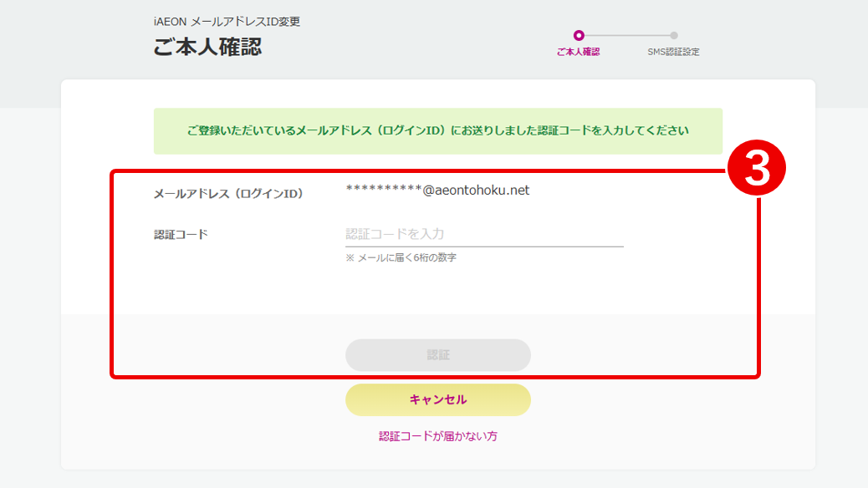The image size is (868, 488).
Task: Click the progress line between the steps
Action: click(625, 35)
